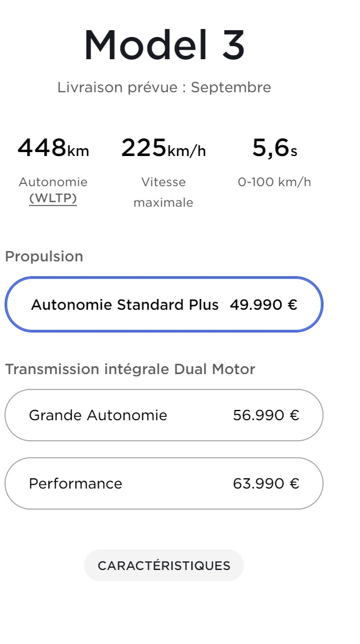The image size is (360, 644).
Task: Click the 0-100 km/h label
Action: [x=275, y=182]
